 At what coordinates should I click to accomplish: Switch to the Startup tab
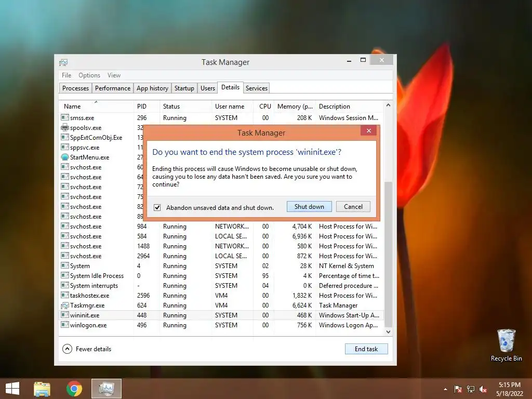(x=184, y=88)
